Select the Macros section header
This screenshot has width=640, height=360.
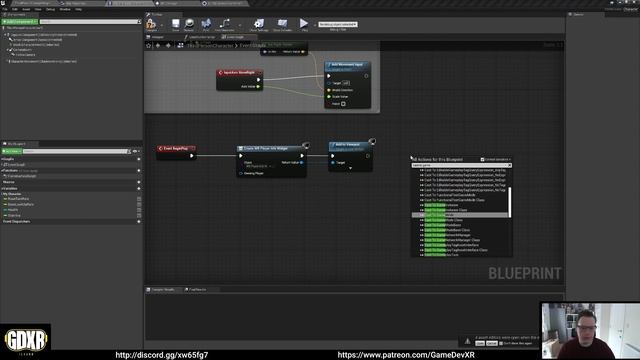(x=9, y=182)
